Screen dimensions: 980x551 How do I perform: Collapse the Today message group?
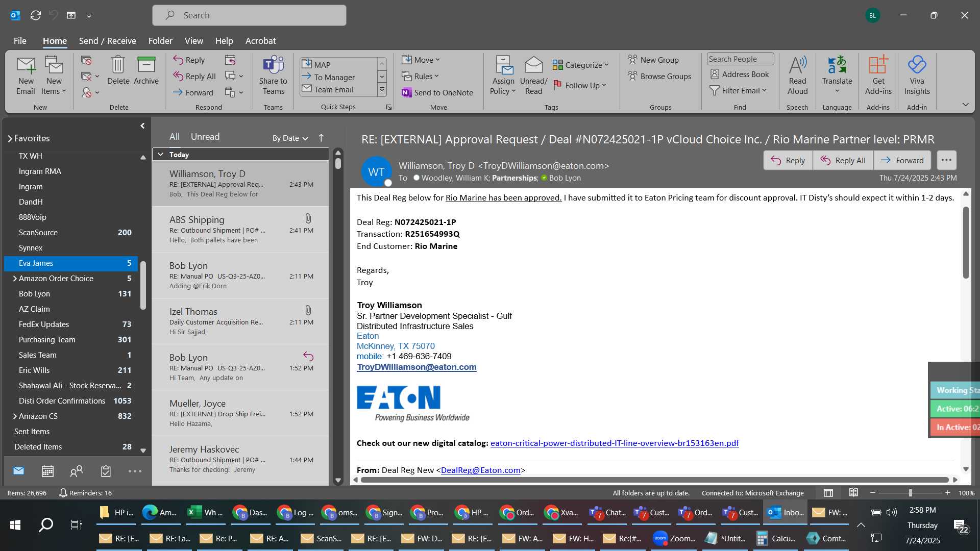[x=161, y=155]
